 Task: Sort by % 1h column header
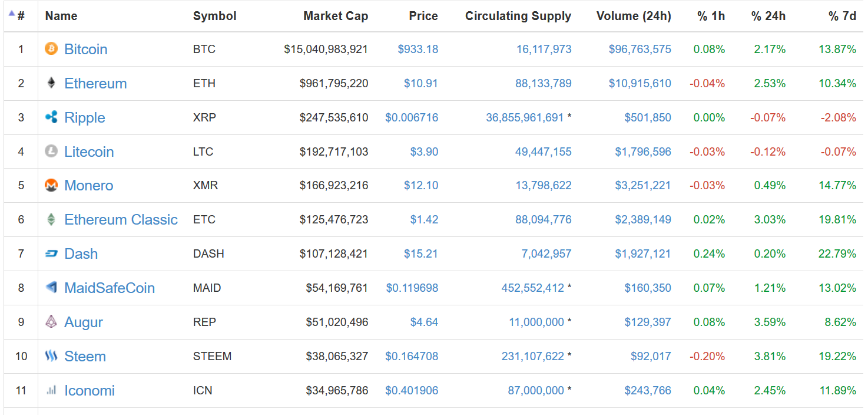(x=711, y=16)
